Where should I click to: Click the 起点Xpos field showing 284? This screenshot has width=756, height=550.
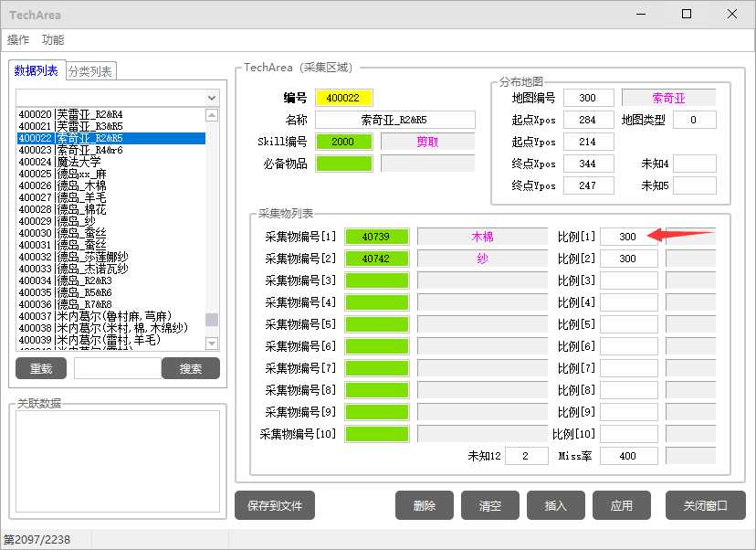pos(588,120)
